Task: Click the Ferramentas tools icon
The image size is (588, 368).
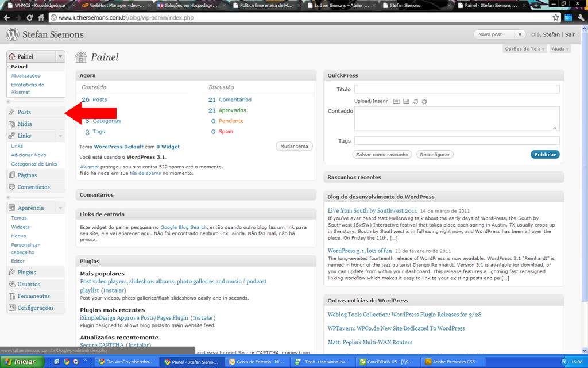Action: click(11, 296)
